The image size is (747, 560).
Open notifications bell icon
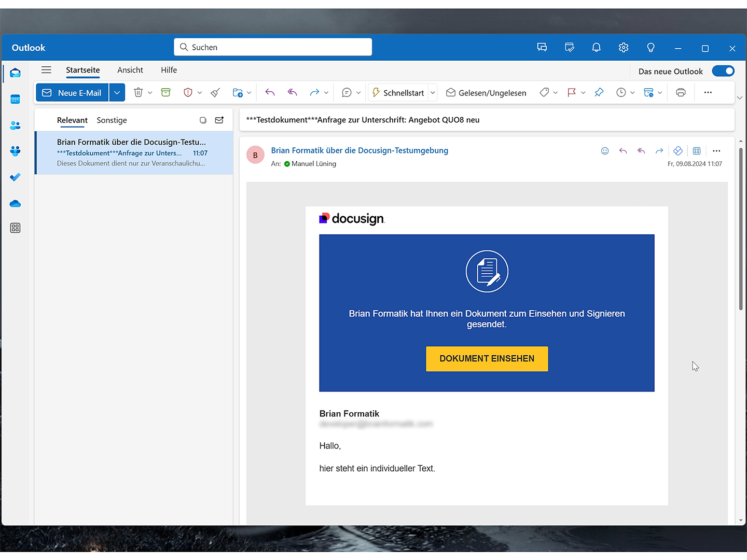[x=597, y=48]
